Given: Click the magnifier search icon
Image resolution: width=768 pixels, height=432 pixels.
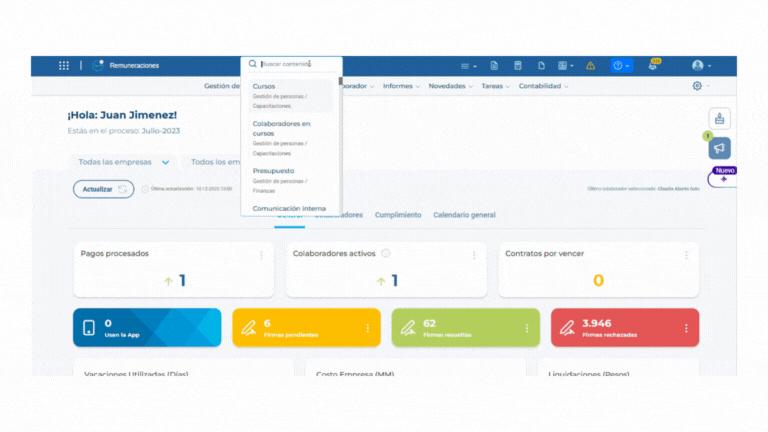Looking at the screenshot, I should pyautogui.click(x=252, y=64).
